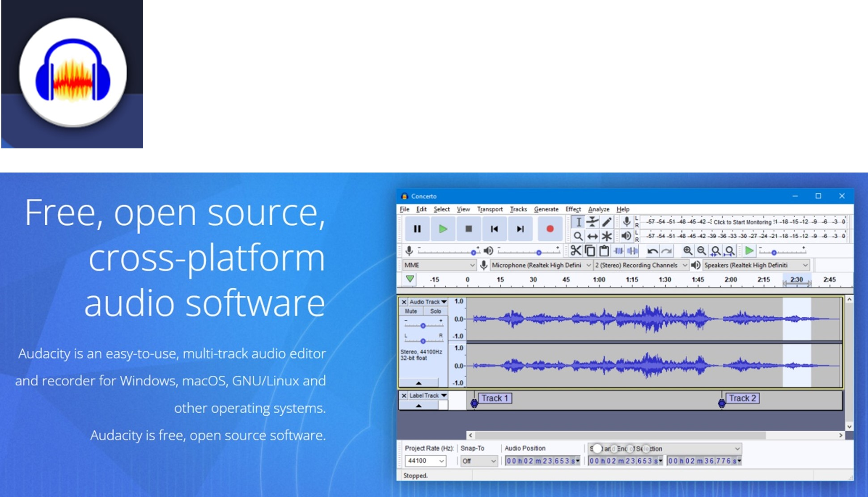Collapse the Audio Track with its up arrow
The image size is (868, 497).
point(419,383)
